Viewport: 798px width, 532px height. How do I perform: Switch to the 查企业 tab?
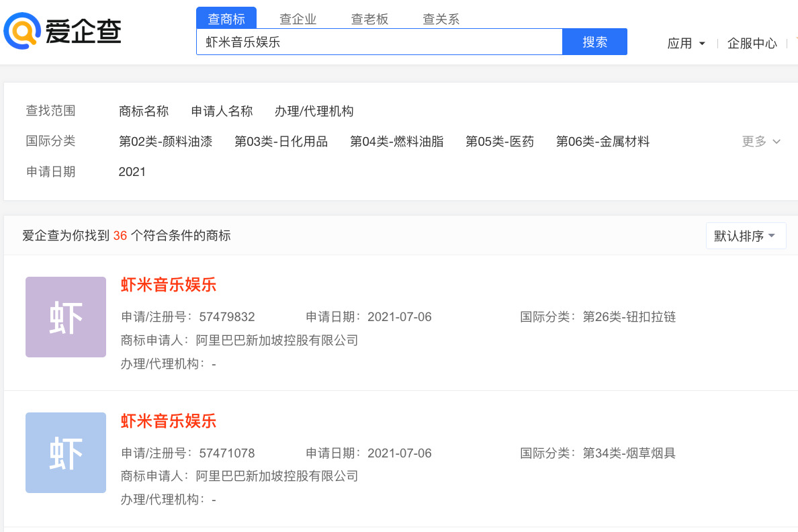(298, 19)
